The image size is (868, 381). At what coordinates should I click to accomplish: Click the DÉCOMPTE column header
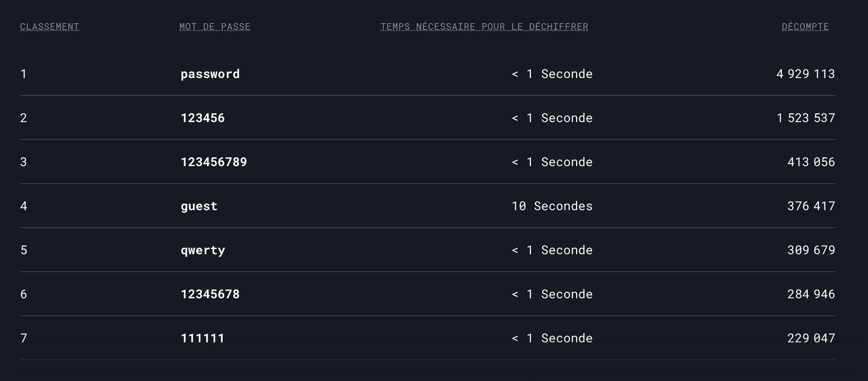pyautogui.click(x=805, y=27)
